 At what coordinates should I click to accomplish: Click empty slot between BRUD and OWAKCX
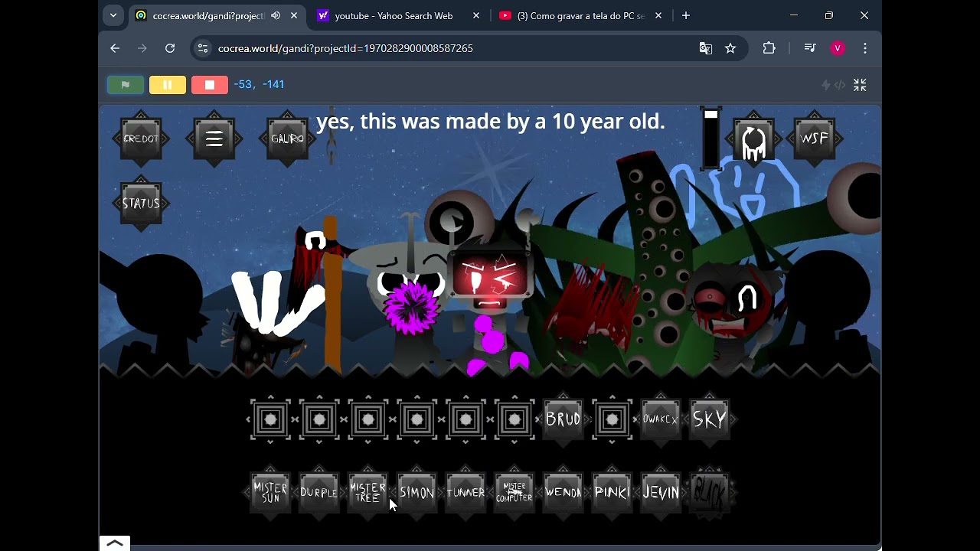click(612, 419)
